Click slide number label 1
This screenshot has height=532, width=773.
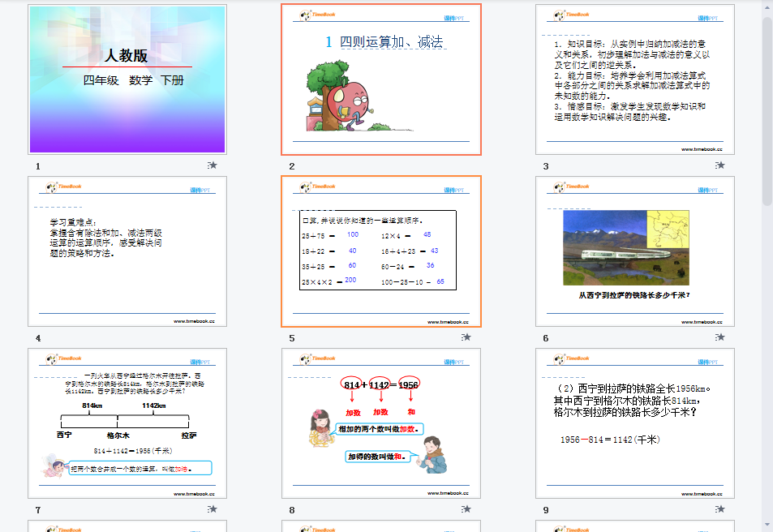tap(38, 166)
